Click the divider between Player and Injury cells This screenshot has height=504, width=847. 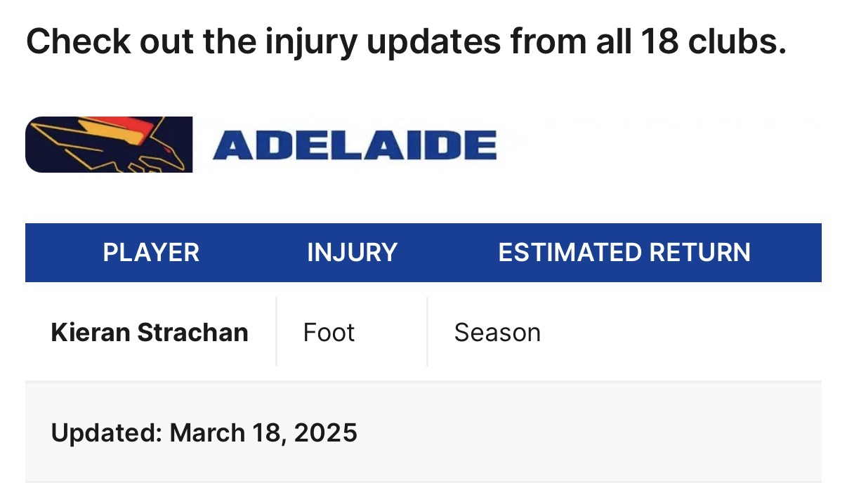click(277, 331)
